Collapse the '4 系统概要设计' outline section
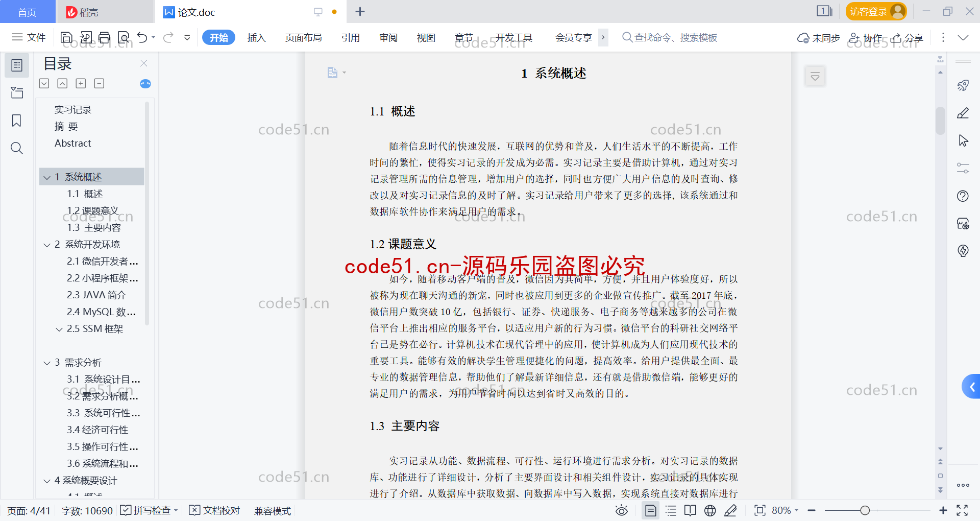Screen dimensions: 980x521 [x=47, y=481]
